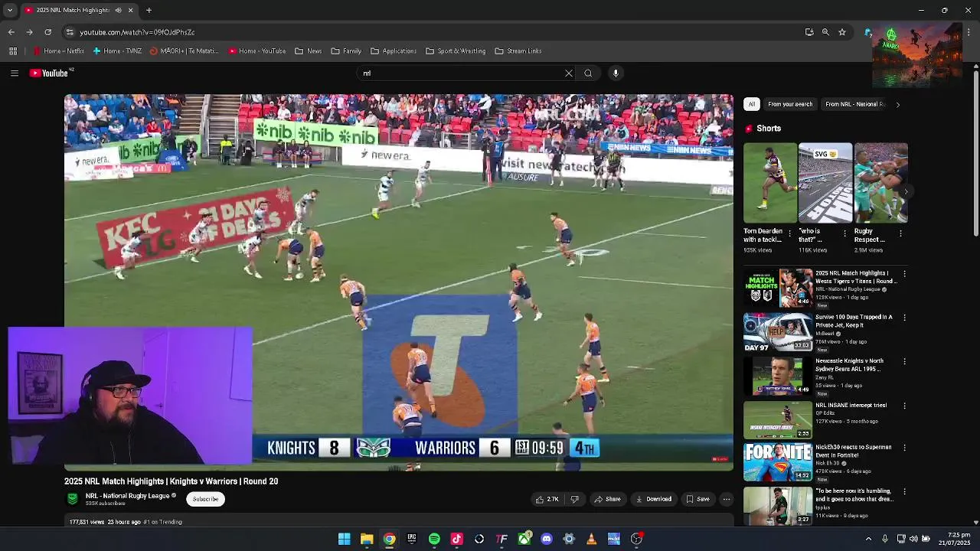The image size is (980, 551).
Task: Go to YouTube home via logo
Action: pos(49,73)
